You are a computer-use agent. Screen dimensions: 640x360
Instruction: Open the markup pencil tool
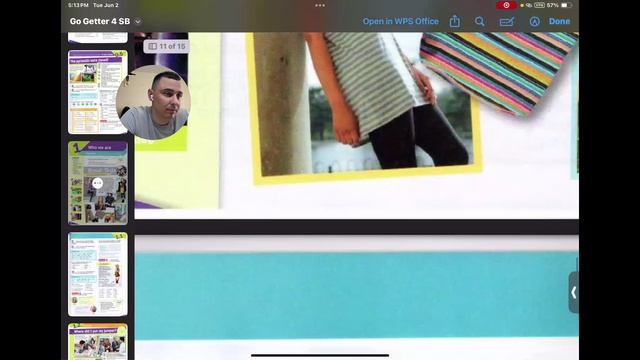pos(507,21)
